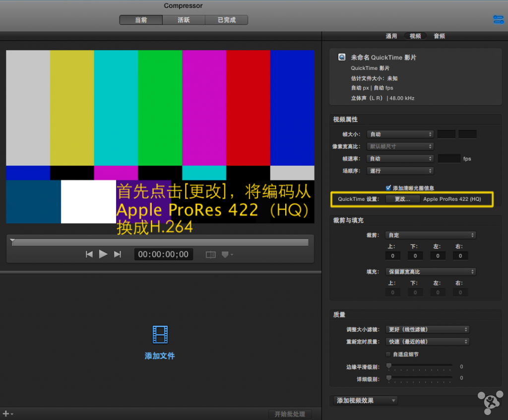Switch to the Active (活跃) tab
Image resolution: width=508 pixels, height=420 pixels.
tap(184, 20)
